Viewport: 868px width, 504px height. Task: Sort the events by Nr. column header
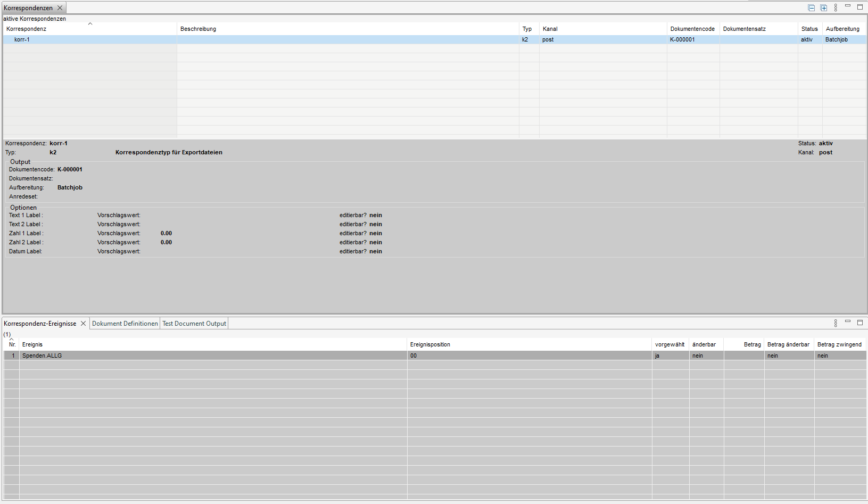[x=12, y=344]
